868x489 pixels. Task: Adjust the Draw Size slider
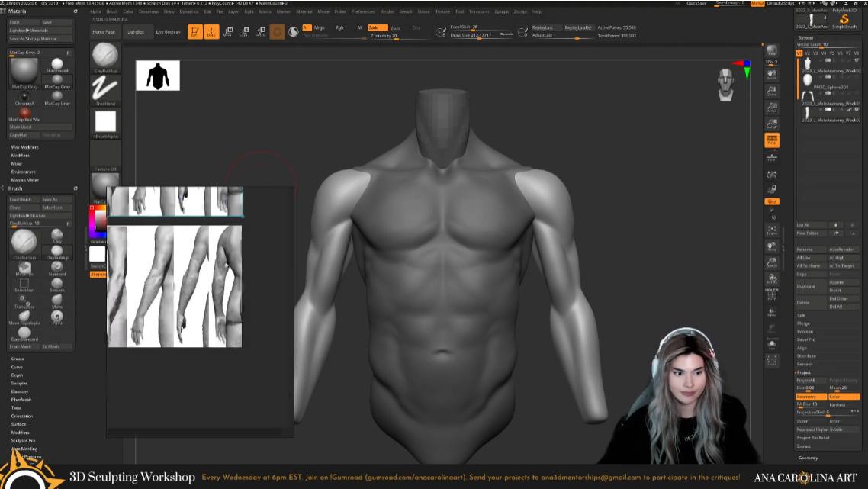[x=481, y=35]
